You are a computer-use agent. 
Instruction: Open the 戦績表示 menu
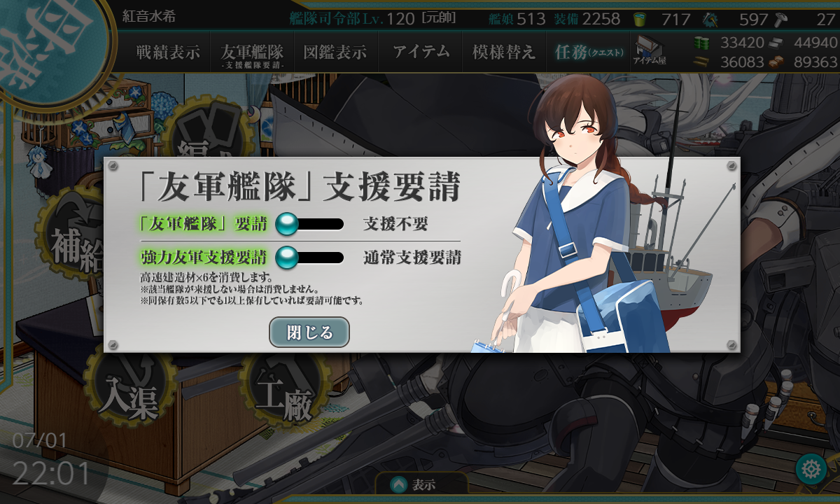point(168,52)
